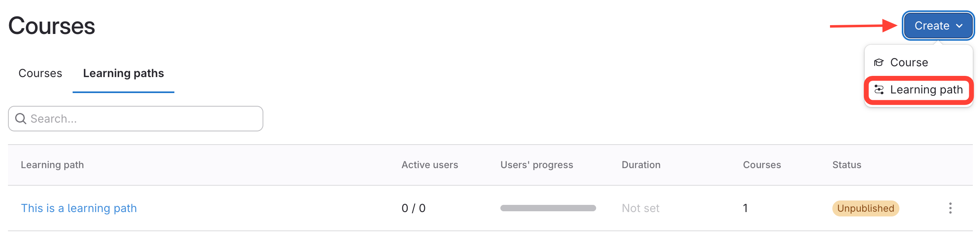Click the users' progress bar in row
The height and width of the screenshot is (250, 980).
[548, 208]
